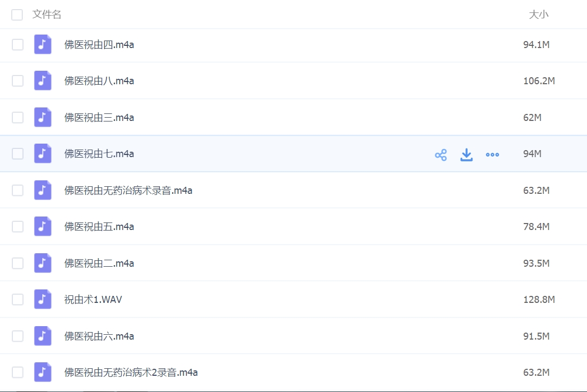Download the 佛医祝由七.m4a file
Image resolution: width=587 pixels, height=392 pixels.
tap(467, 155)
